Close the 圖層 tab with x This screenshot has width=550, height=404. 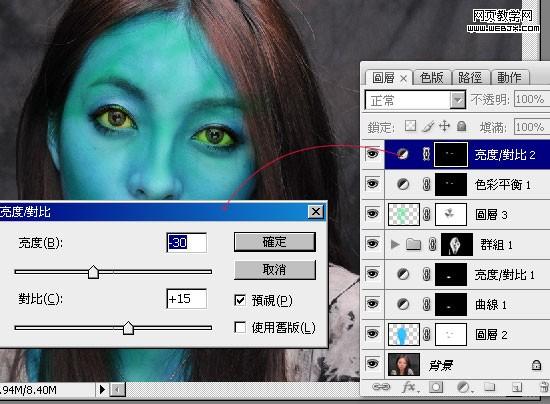(x=403, y=79)
